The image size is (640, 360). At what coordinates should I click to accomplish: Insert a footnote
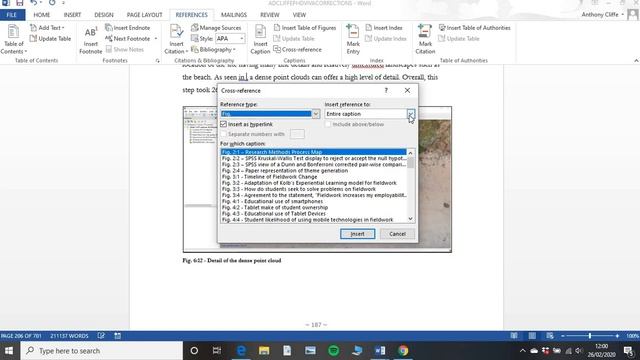tap(91, 40)
